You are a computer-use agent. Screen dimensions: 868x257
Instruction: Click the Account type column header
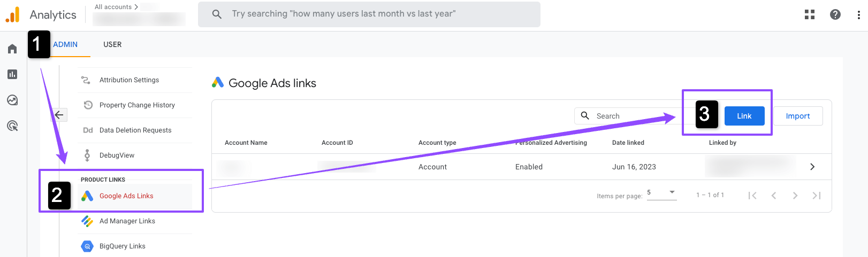[x=437, y=143]
